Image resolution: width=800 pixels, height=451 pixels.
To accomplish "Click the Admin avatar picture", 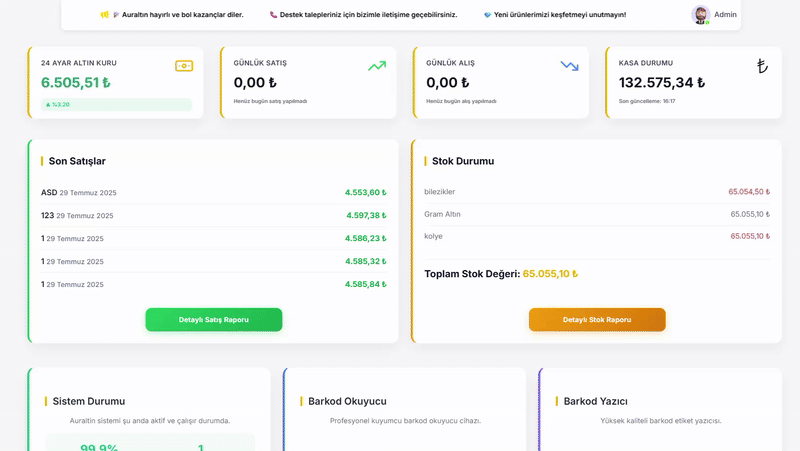I will (x=701, y=15).
